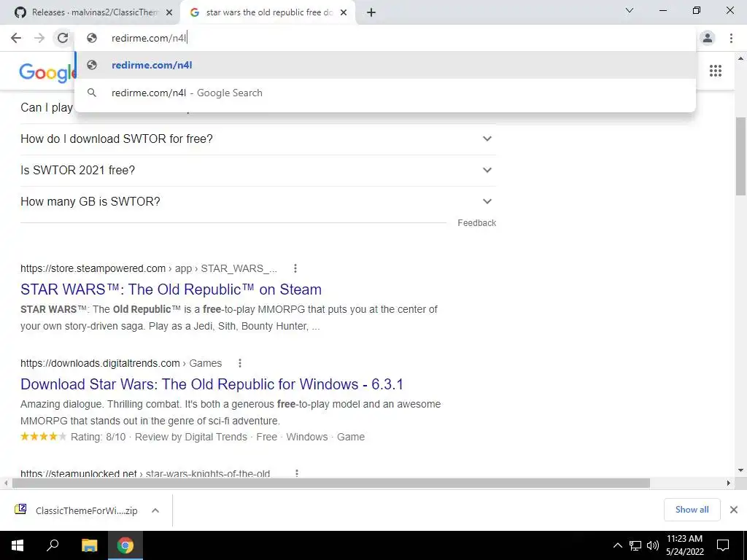Screen dimensions: 747x560
Task: Open the Windows Start menu
Action: (18, 545)
